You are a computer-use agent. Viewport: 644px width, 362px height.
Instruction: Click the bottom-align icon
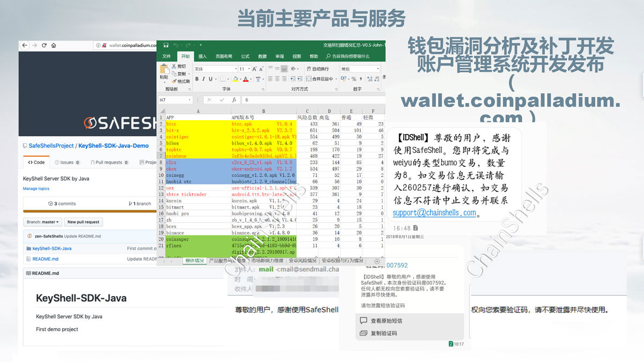(284, 69)
